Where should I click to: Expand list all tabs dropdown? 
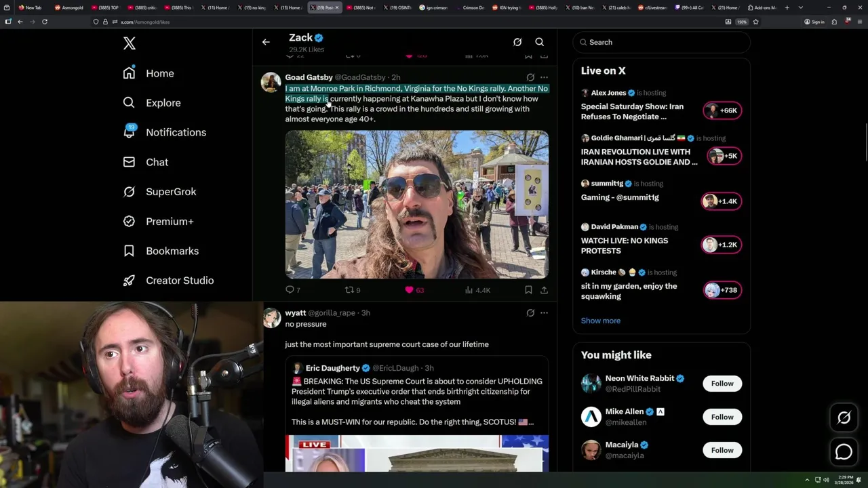coord(801,7)
